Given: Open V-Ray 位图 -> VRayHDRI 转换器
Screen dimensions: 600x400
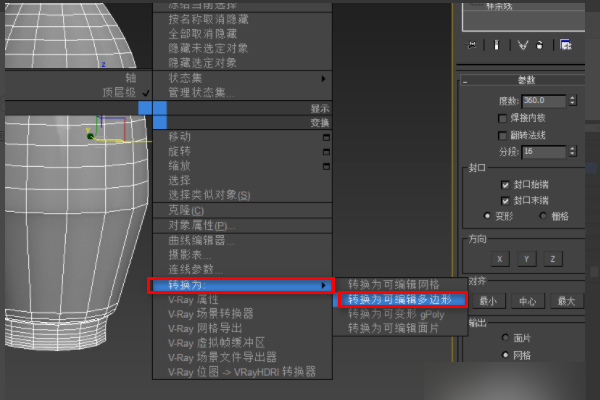Looking at the screenshot, I should tap(242, 372).
